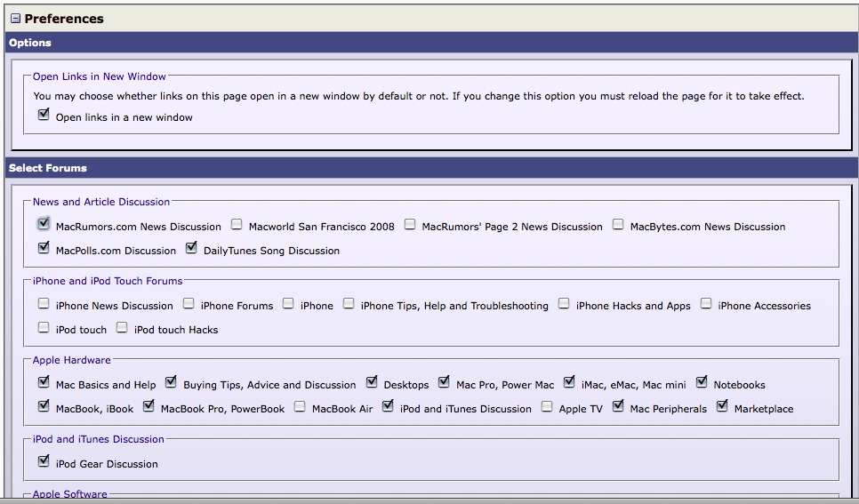Check iPhone News Discussion
The width and height of the screenshot is (859, 504).
pos(44,303)
